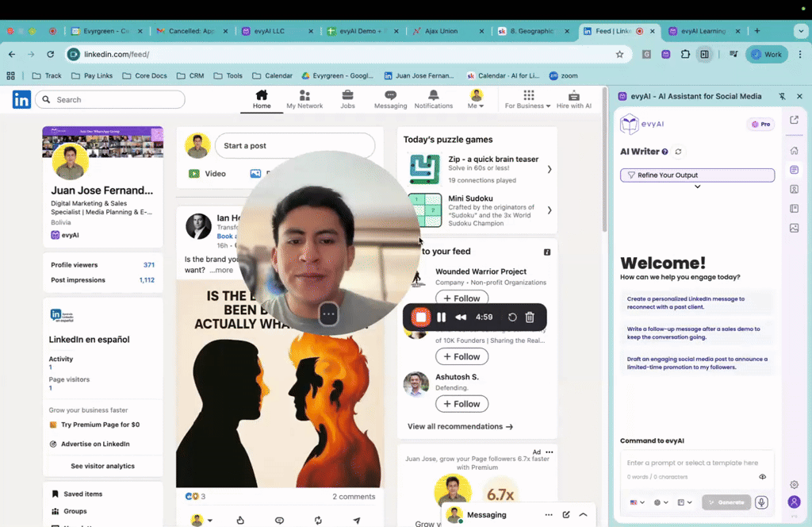Image resolution: width=812 pixels, height=527 pixels.
Task: Select the templates document icon in evyAI sidebar
Action: click(x=793, y=169)
